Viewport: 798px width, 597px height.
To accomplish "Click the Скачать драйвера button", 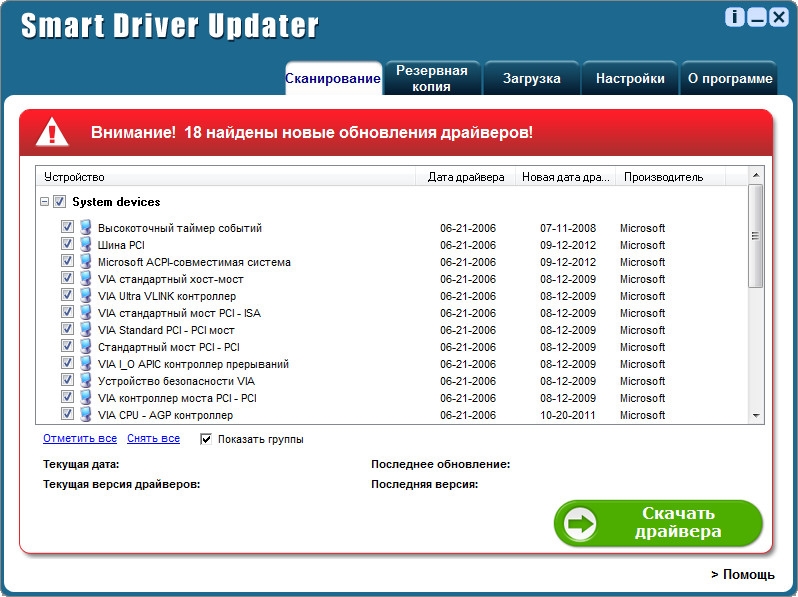I will [x=658, y=523].
